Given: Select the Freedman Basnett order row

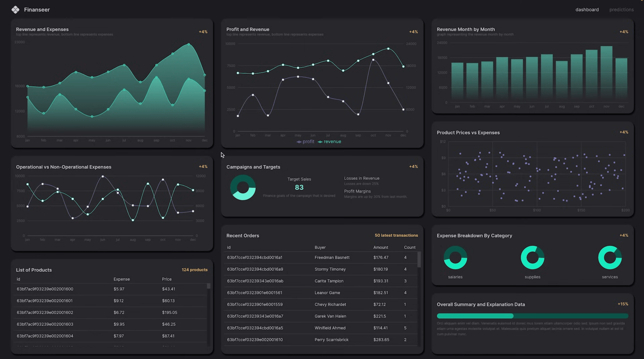Looking at the screenshot, I should [321, 257].
